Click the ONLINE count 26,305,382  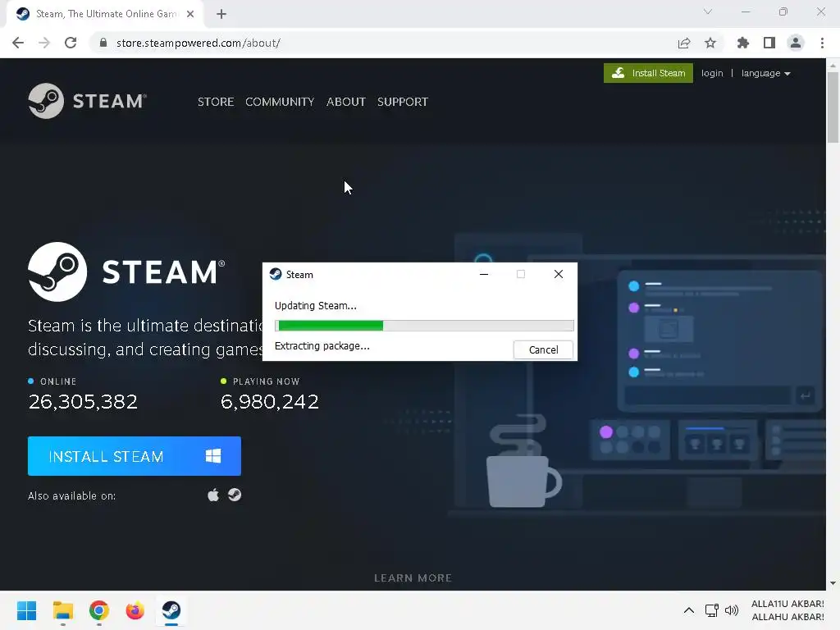tap(83, 401)
